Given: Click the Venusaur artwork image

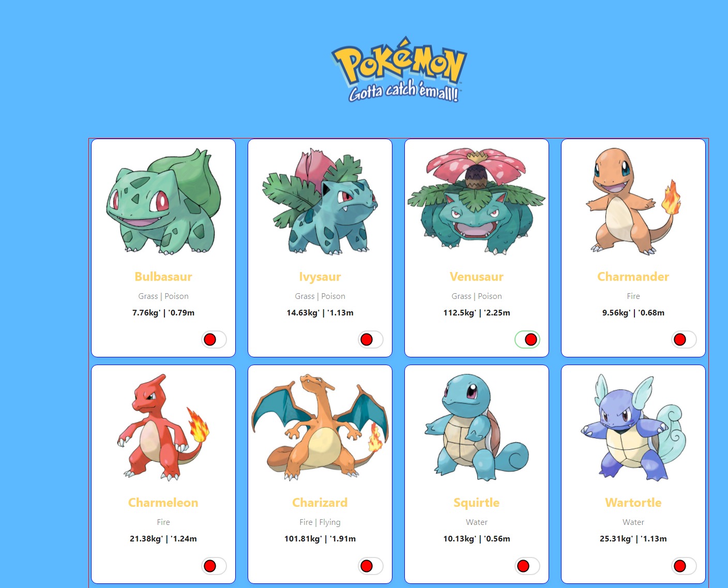Looking at the screenshot, I should [x=477, y=201].
